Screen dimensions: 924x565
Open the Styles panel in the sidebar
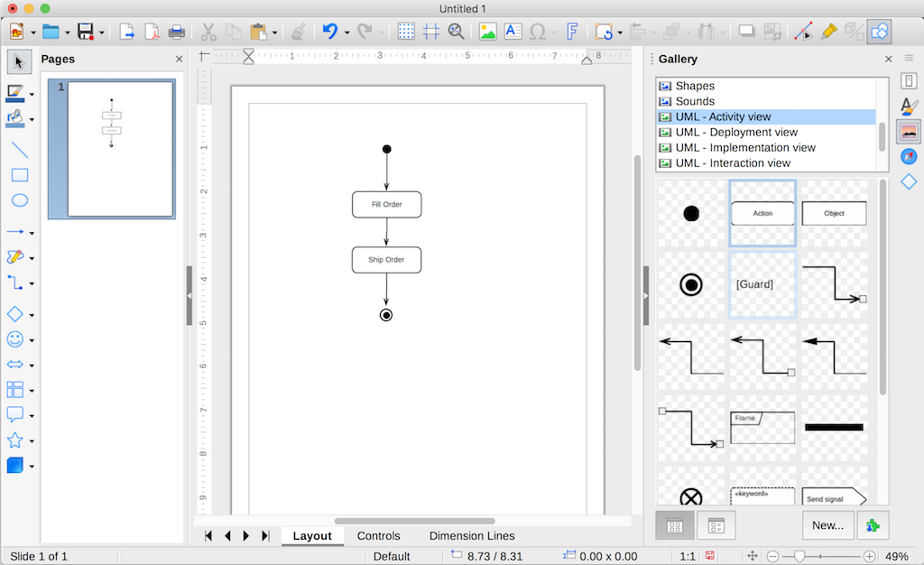908,106
